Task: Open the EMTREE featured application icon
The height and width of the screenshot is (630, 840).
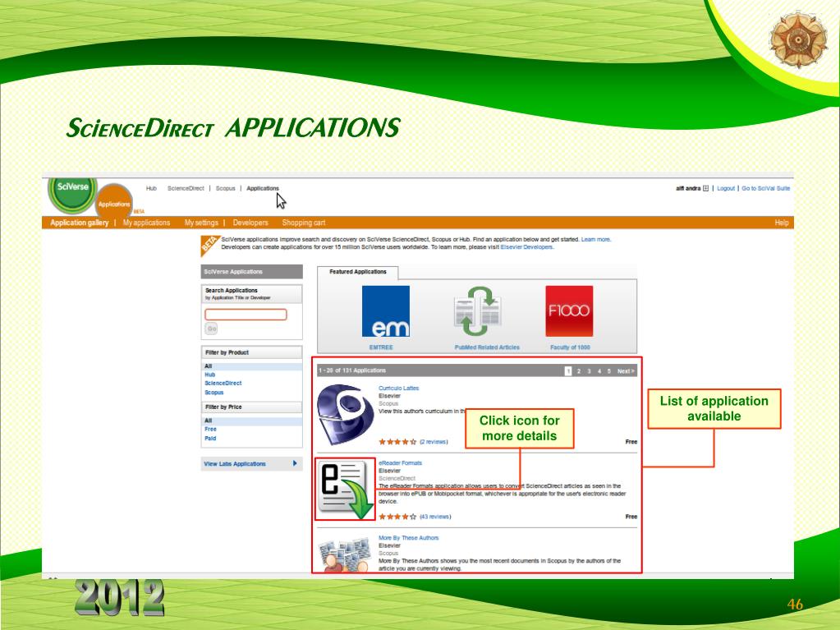Action: (386, 311)
